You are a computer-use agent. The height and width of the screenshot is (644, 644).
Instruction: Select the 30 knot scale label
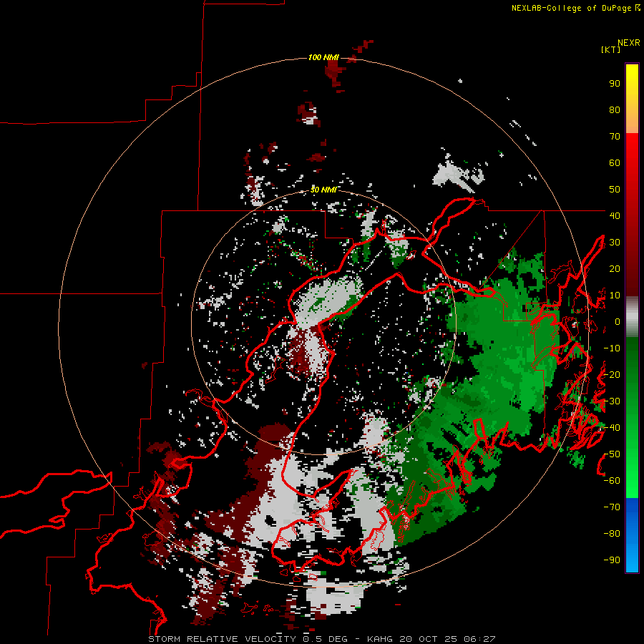click(x=615, y=243)
